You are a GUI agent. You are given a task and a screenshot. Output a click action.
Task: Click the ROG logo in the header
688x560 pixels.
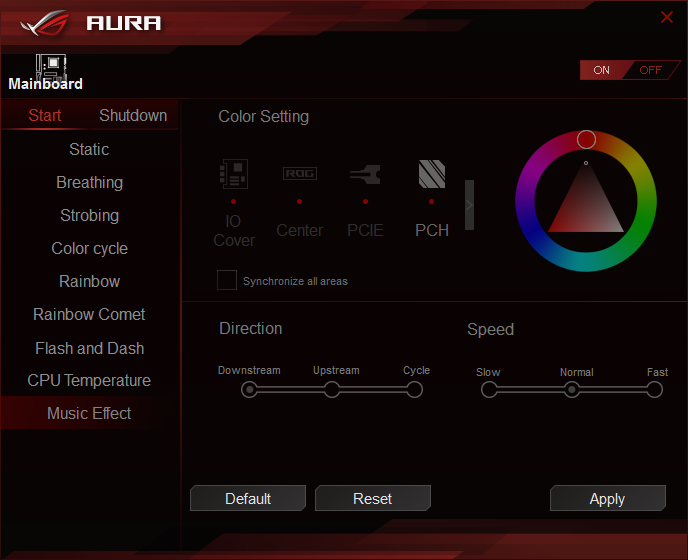(45, 23)
